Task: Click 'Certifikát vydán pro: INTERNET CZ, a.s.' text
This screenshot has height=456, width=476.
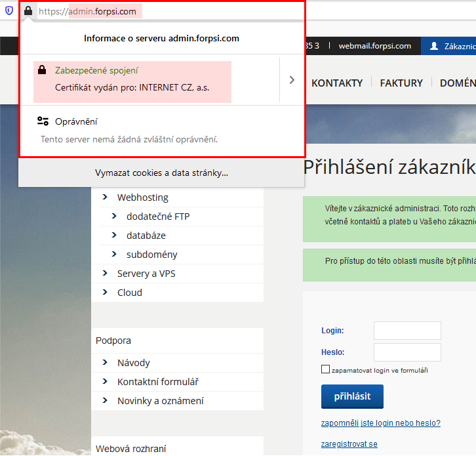Action: [132, 87]
